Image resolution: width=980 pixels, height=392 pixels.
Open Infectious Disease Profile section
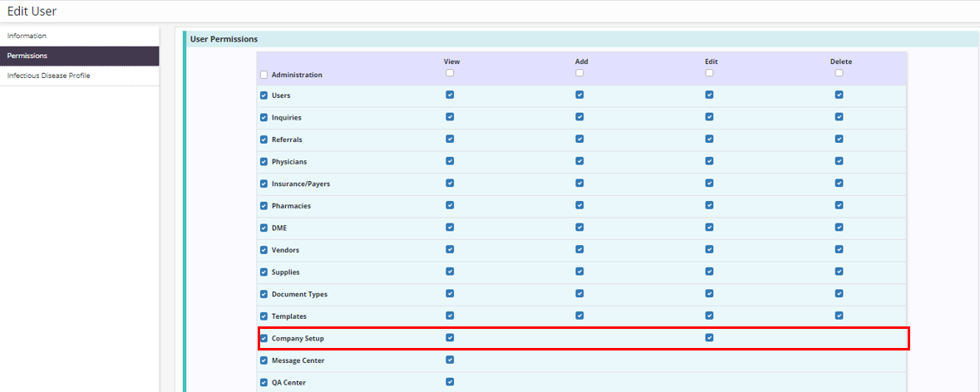pos(48,76)
